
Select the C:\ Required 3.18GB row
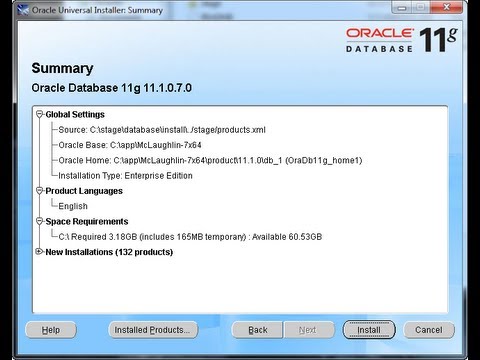point(190,237)
